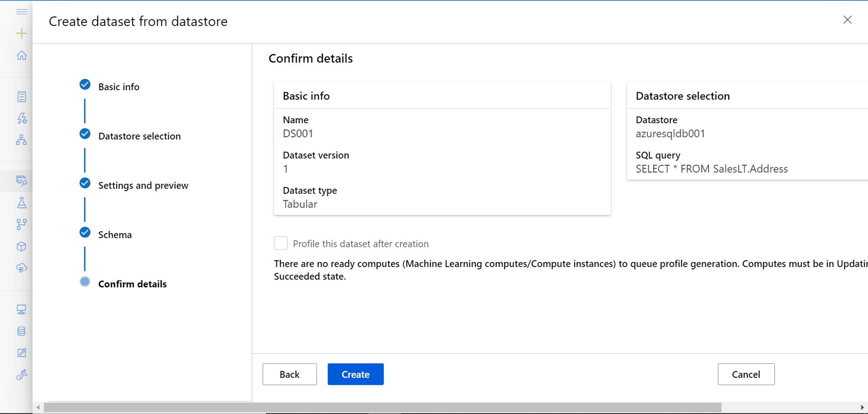868x414 pixels.
Task: Open Compute monitor icon in sidebar
Action: coord(21,309)
